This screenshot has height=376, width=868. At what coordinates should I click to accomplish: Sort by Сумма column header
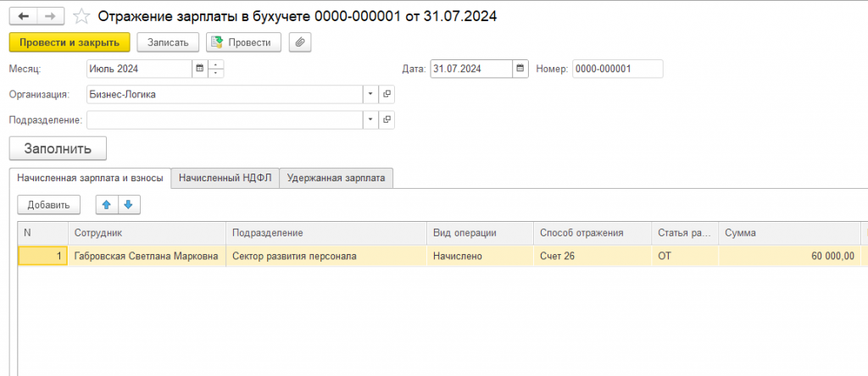coord(789,234)
